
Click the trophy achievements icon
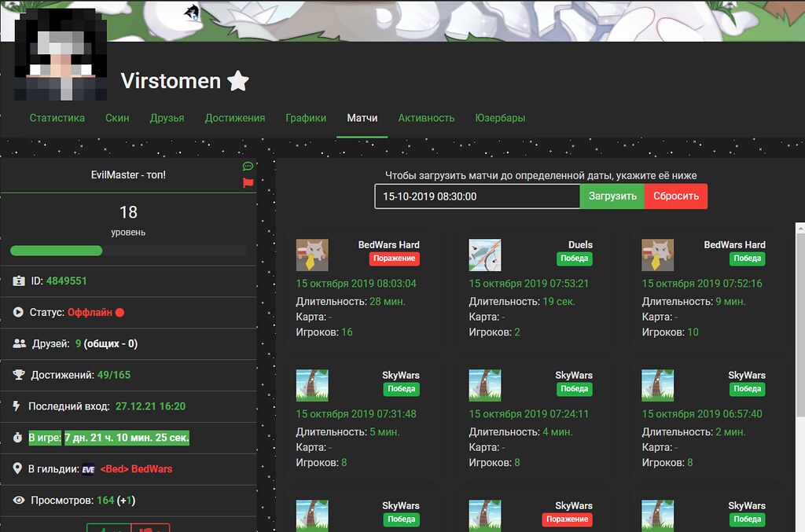point(20,375)
